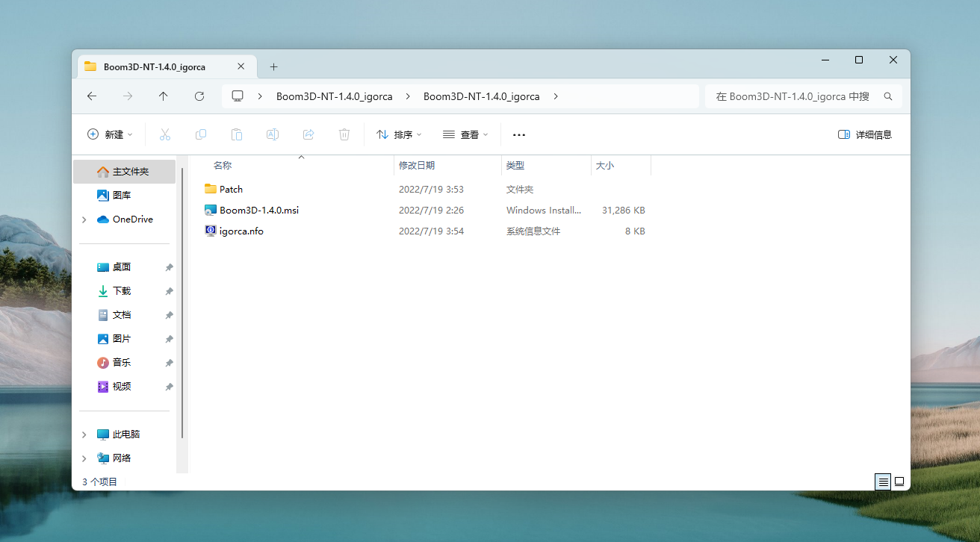Switch to large thumbnails view icon

(x=899, y=482)
